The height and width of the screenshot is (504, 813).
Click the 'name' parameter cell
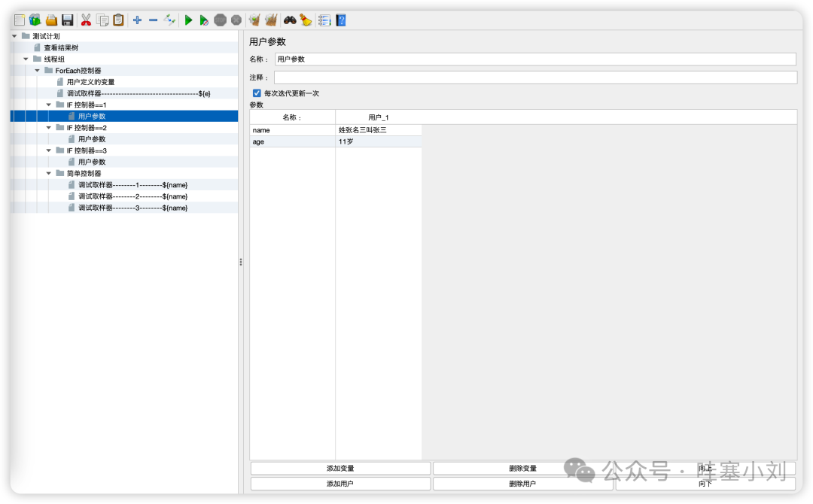pos(292,130)
